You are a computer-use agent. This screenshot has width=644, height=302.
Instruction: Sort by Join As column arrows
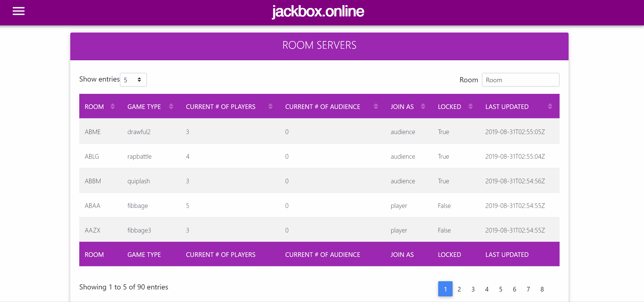423,106
